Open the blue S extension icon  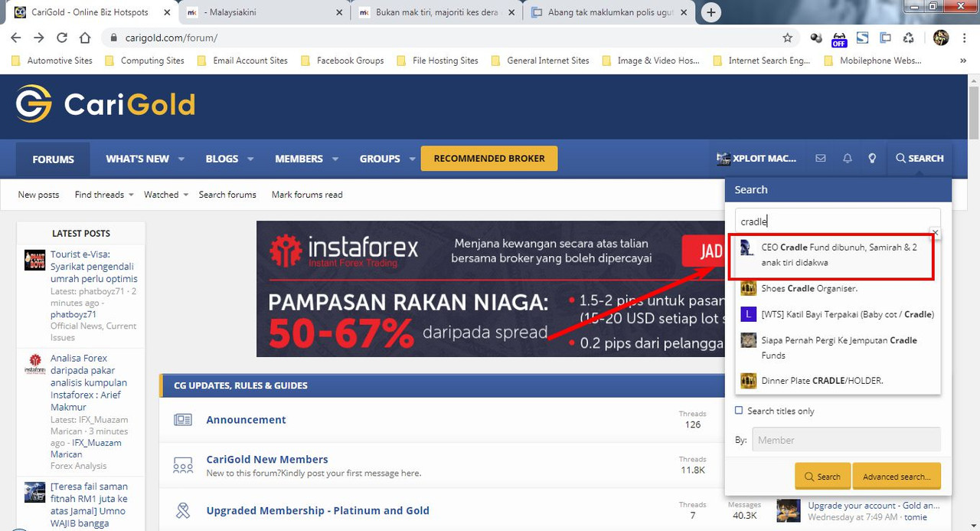862,38
